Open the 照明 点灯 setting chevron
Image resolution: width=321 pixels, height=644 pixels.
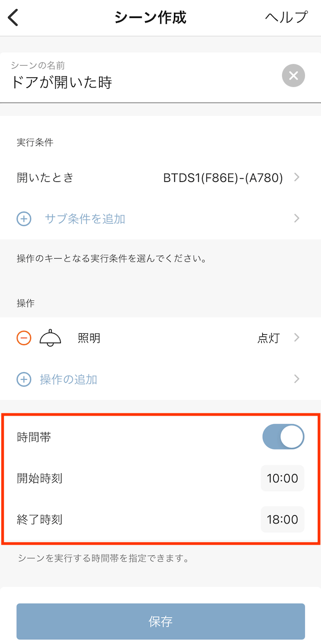[x=297, y=338]
